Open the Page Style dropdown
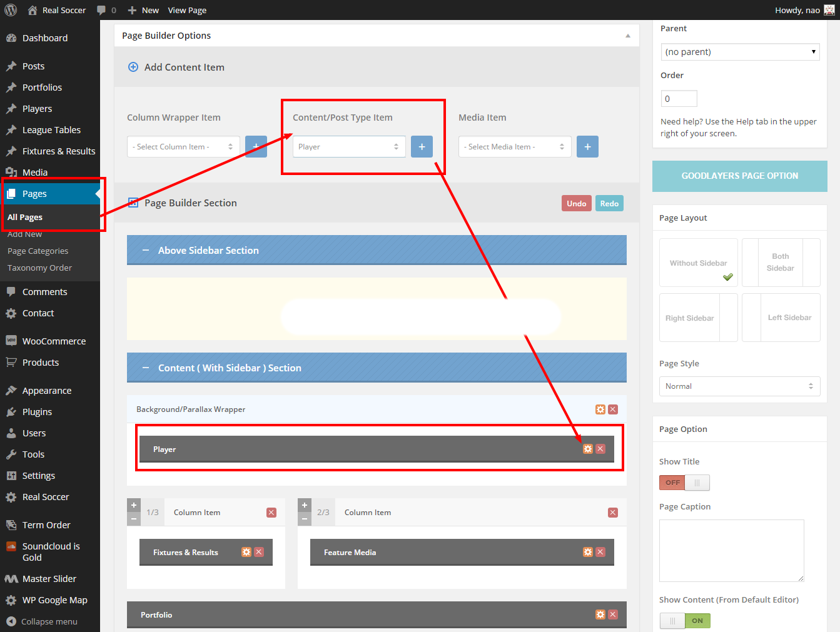The height and width of the screenshot is (632, 840). click(x=739, y=386)
